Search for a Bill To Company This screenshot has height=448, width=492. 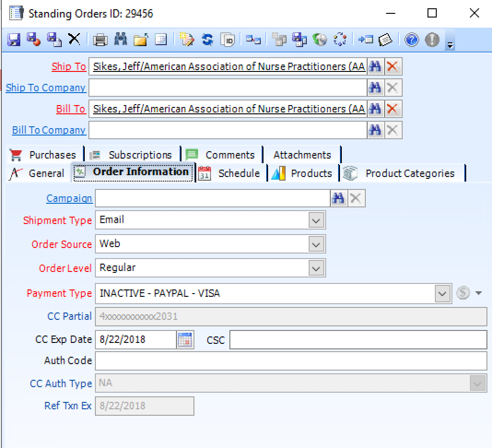pos(375,130)
